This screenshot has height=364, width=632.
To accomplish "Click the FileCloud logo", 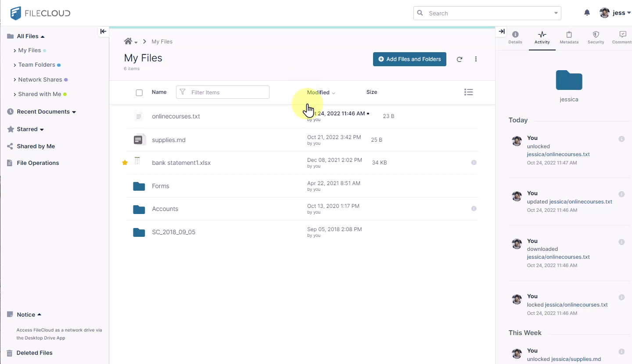I will pos(40,13).
